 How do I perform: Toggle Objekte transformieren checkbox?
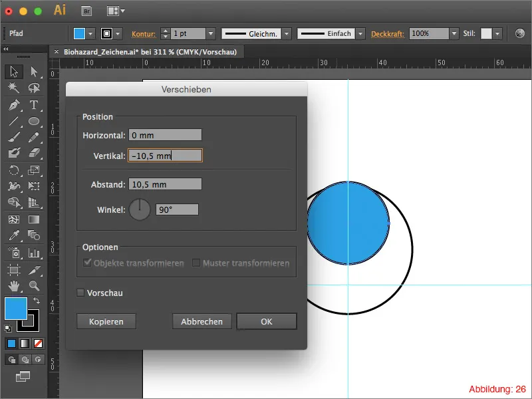tap(87, 263)
